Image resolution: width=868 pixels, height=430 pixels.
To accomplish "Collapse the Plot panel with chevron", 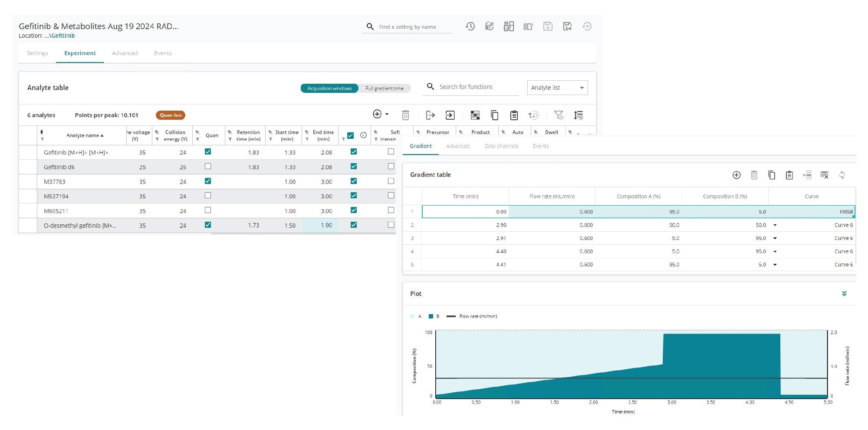I will click(844, 294).
